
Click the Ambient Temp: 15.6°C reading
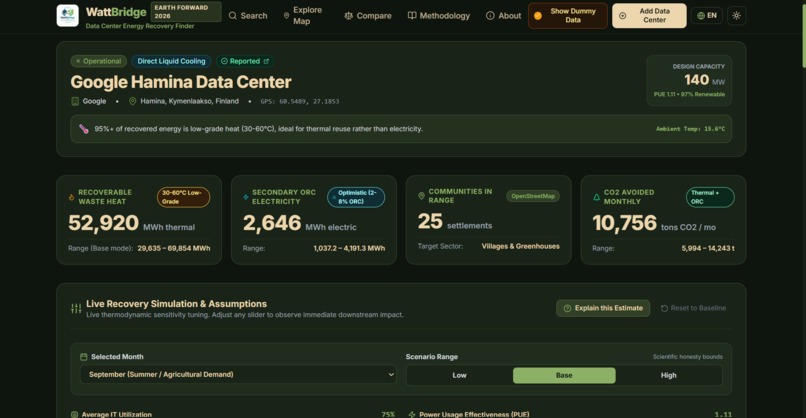coord(690,129)
